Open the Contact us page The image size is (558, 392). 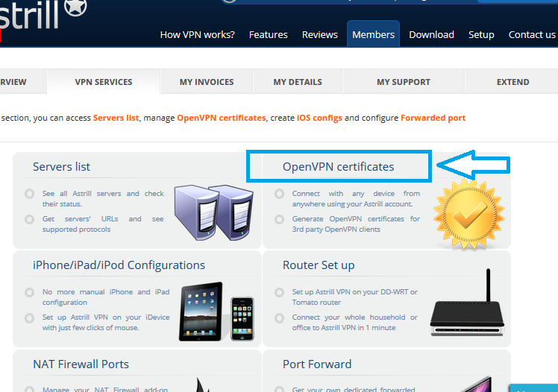532,34
